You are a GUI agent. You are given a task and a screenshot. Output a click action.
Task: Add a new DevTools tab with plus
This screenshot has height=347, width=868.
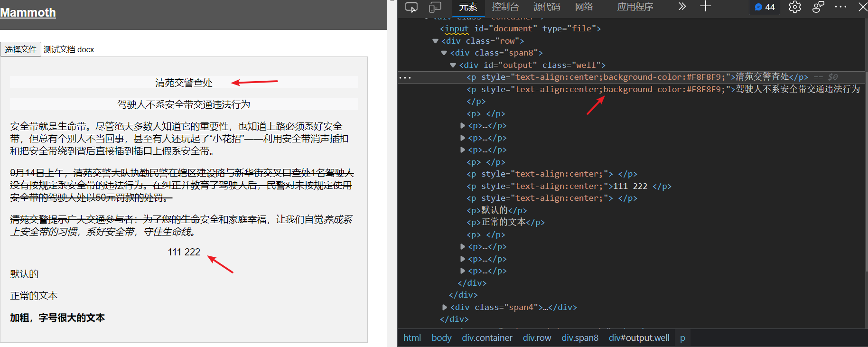tap(706, 7)
